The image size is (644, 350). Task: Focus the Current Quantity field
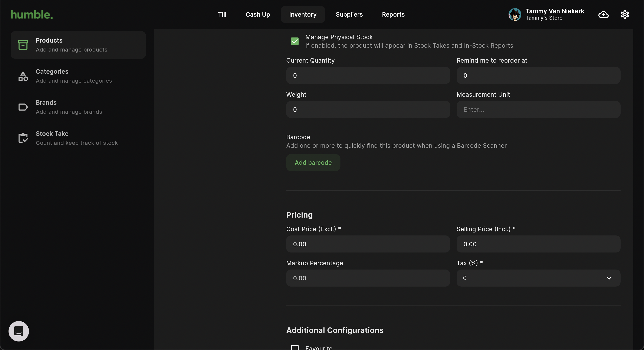[x=368, y=76]
